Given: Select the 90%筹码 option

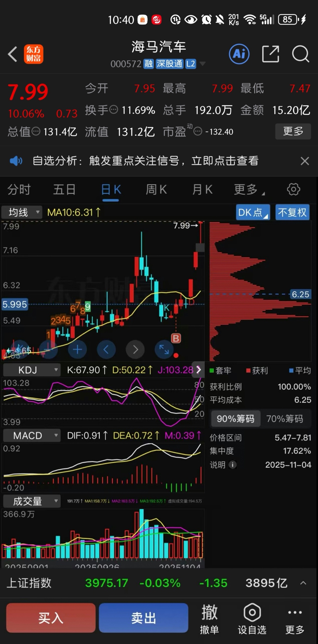Looking at the screenshot, I should (x=236, y=419).
